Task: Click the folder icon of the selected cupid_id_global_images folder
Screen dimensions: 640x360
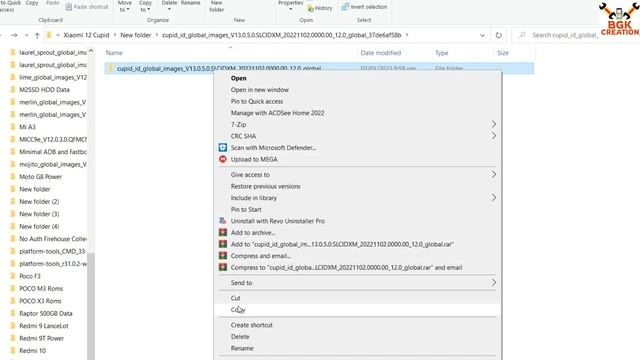Action: (110, 68)
